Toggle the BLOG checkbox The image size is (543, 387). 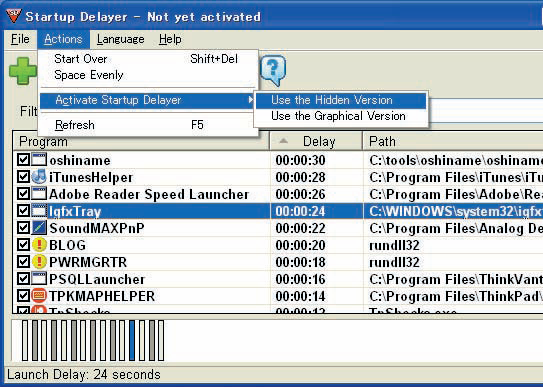(x=23, y=244)
